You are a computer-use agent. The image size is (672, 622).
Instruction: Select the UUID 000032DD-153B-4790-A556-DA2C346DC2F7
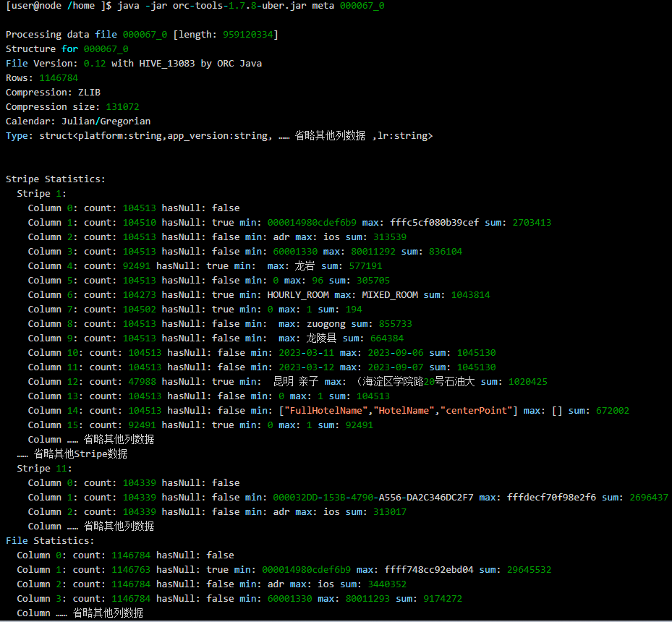pyautogui.click(x=373, y=498)
